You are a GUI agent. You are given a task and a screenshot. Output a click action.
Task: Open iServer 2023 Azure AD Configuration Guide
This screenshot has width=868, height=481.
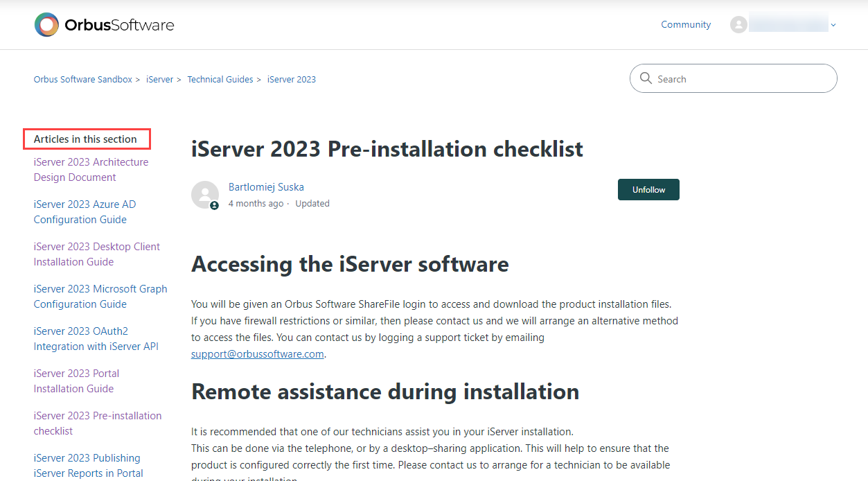coord(85,212)
